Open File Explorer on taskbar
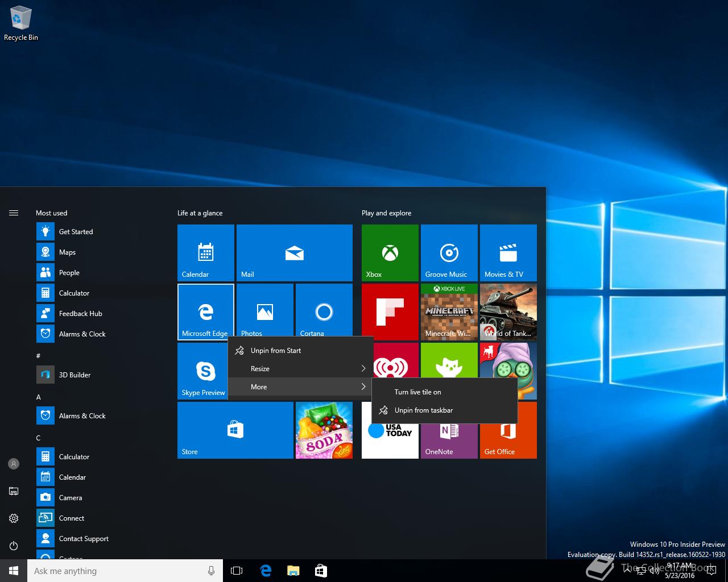Image resolution: width=728 pixels, height=582 pixels. tap(293, 571)
